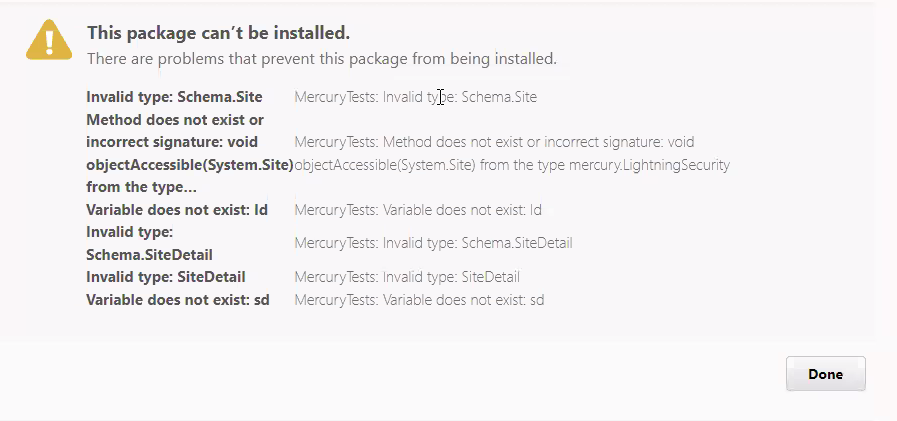Click "MercuryTests: Invalid type: Schema.SiteDetail" detail
This screenshot has width=897, height=421.
(x=433, y=243)
